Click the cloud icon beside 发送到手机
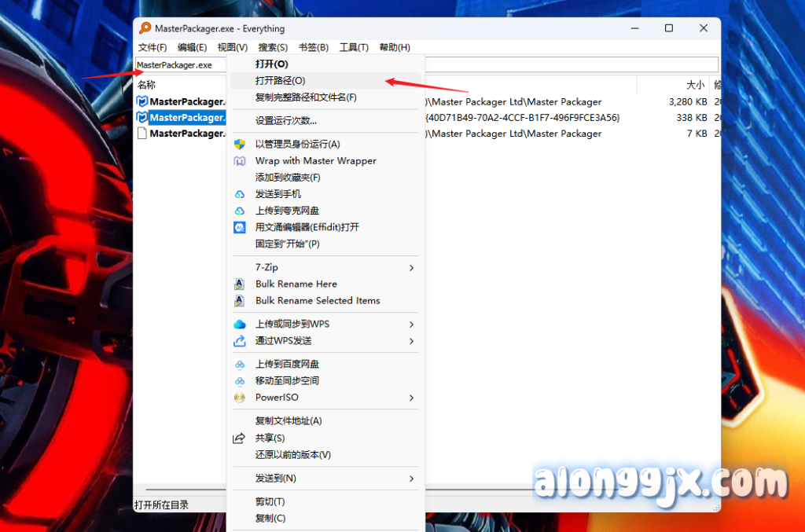Screen dimensions: 805x532 [240, 194]
